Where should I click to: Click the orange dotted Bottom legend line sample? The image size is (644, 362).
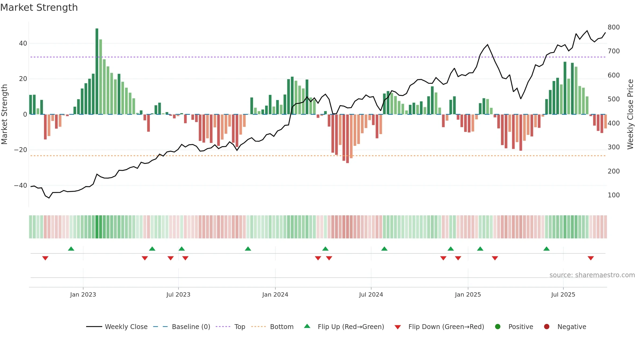(x=259, y=327)
